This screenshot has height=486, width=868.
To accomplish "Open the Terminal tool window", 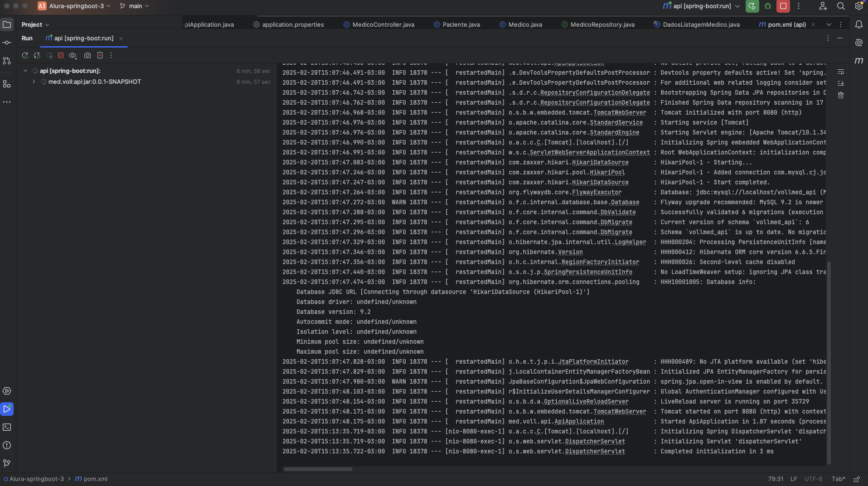I will point(7,427).
